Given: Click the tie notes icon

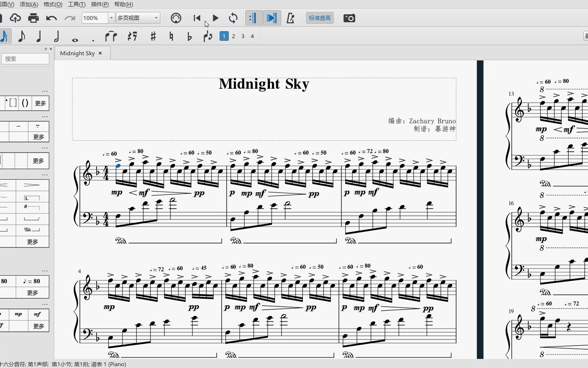Looking at the screenshot, I should 111,36.
